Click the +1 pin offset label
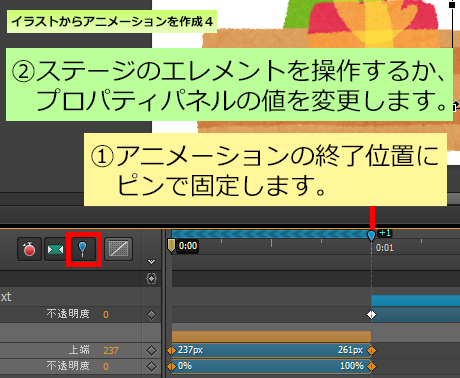The image size is (460, 378). coord(385,233)
